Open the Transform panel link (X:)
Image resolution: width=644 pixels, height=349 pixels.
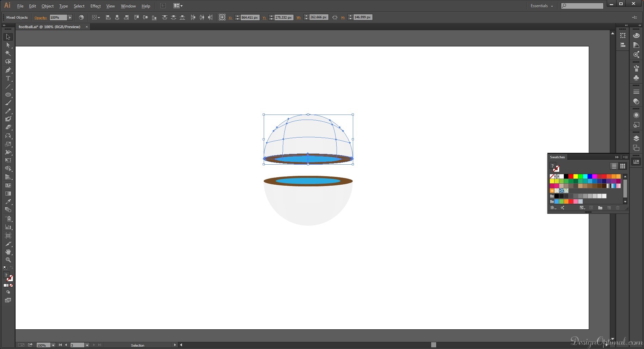tap(230, 18)
